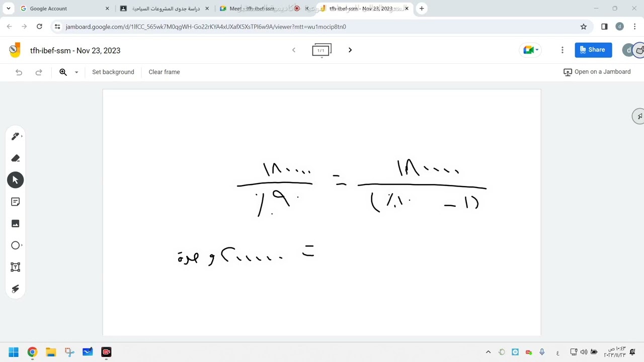Add a sticky note
This screenshot has height=362, width=644.
point(15,202)
